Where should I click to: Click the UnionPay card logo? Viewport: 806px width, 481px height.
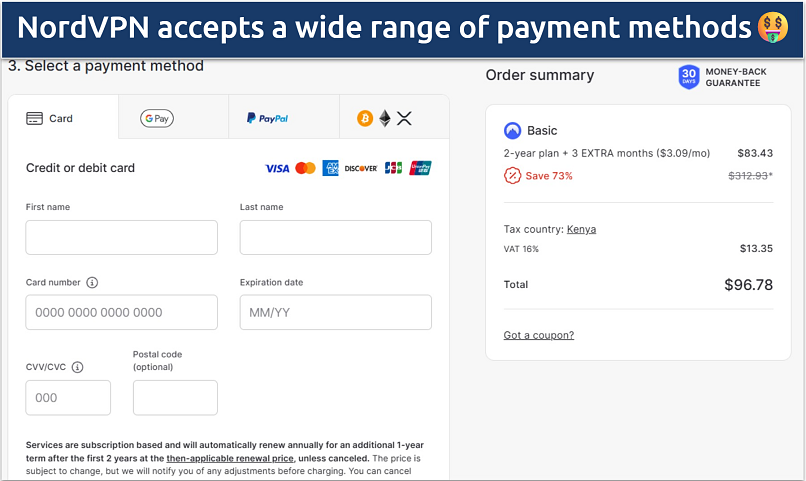[421, 168]
